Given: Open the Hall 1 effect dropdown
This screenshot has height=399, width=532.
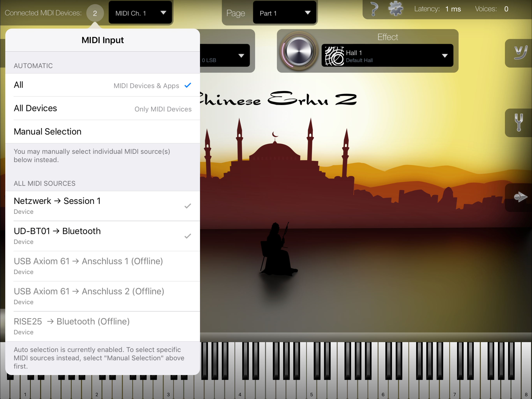Looking at the screenshot, I should pyautogui.click(x=444, y=56).
